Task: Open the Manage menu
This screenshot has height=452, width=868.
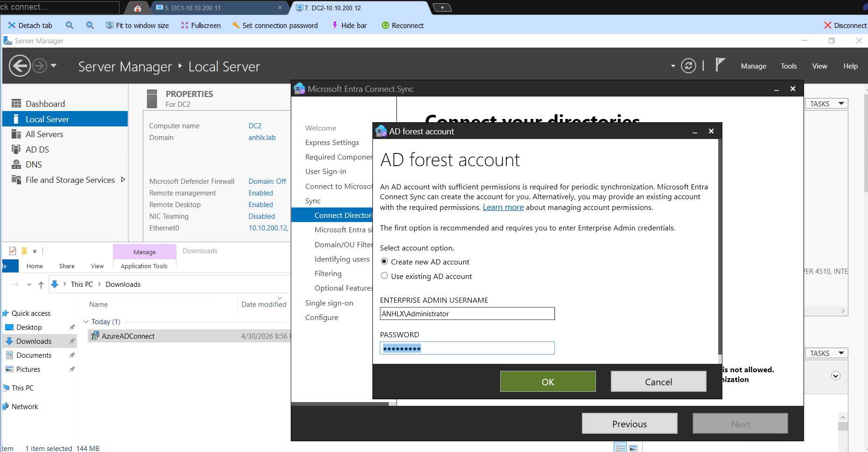Action: coord(753,66)
